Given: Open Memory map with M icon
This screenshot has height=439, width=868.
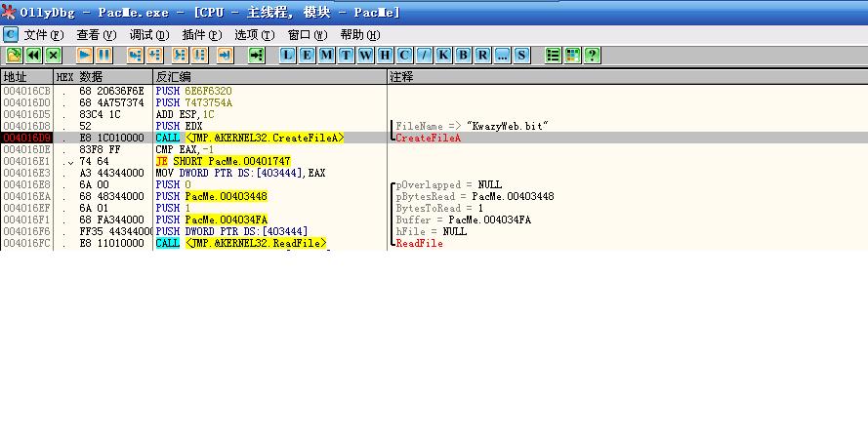Looking at the screenshot, I should [327, 55].
